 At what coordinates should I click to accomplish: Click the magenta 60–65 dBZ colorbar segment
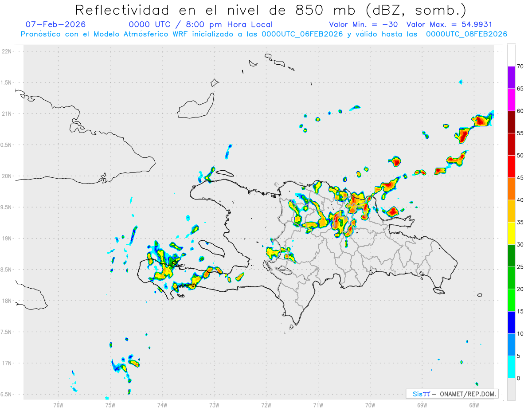[x=511, y=99]
